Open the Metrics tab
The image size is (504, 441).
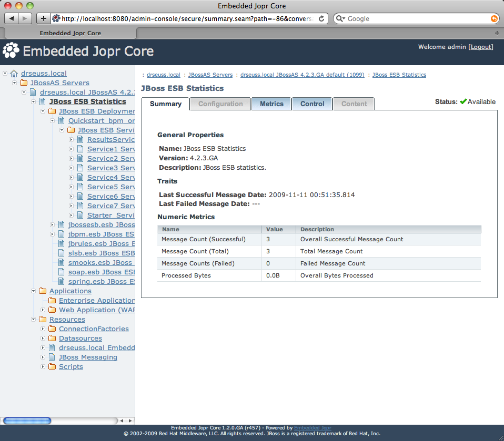click(271, 104)
